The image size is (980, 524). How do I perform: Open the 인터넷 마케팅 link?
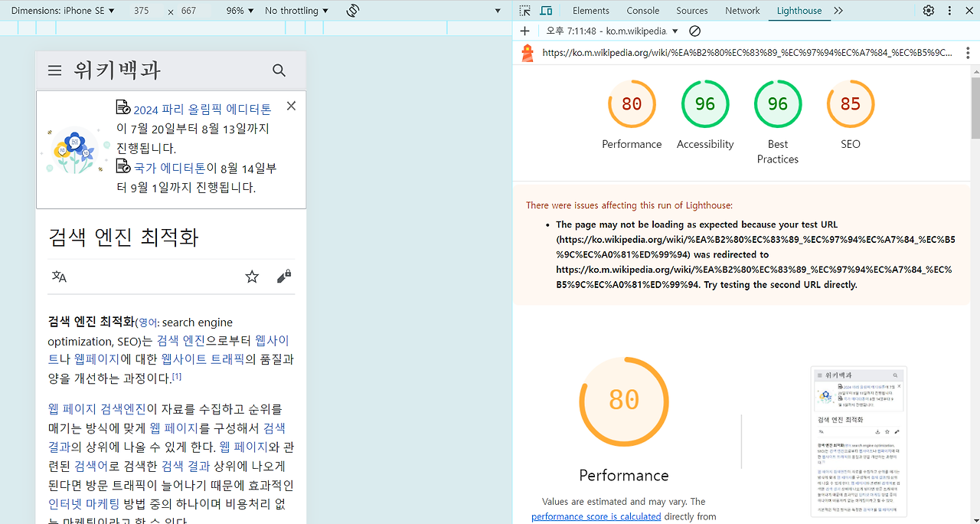coord(83,504)
